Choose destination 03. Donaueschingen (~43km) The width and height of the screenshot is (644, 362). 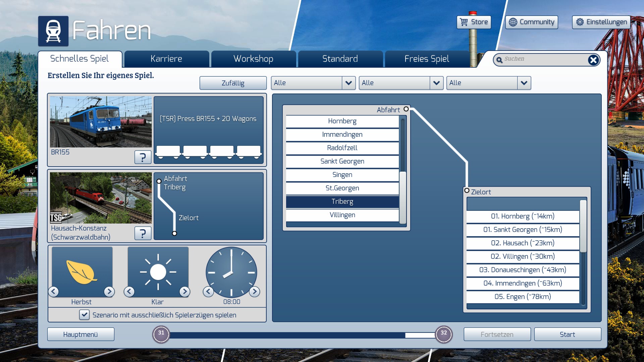tap(522, 270)
